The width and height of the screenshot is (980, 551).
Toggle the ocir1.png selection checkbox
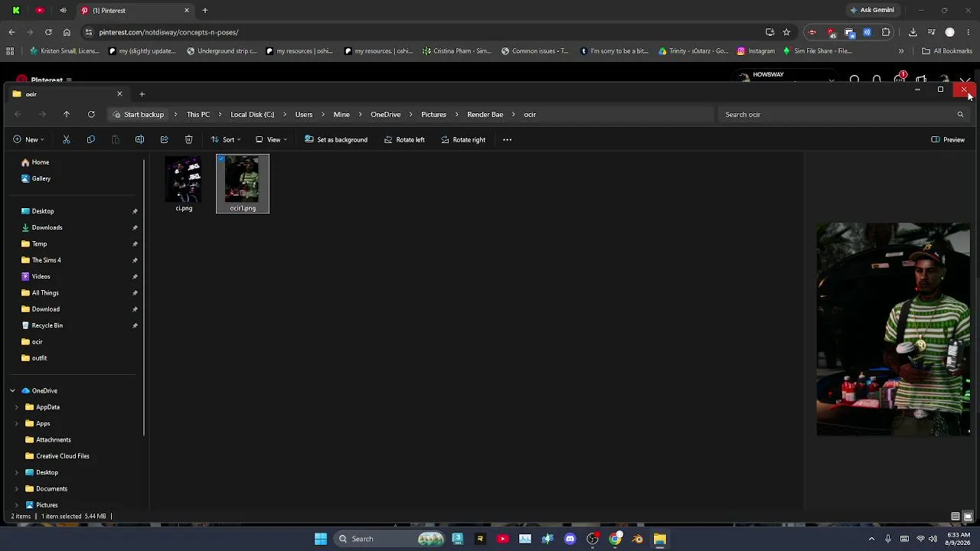(221, 159)
